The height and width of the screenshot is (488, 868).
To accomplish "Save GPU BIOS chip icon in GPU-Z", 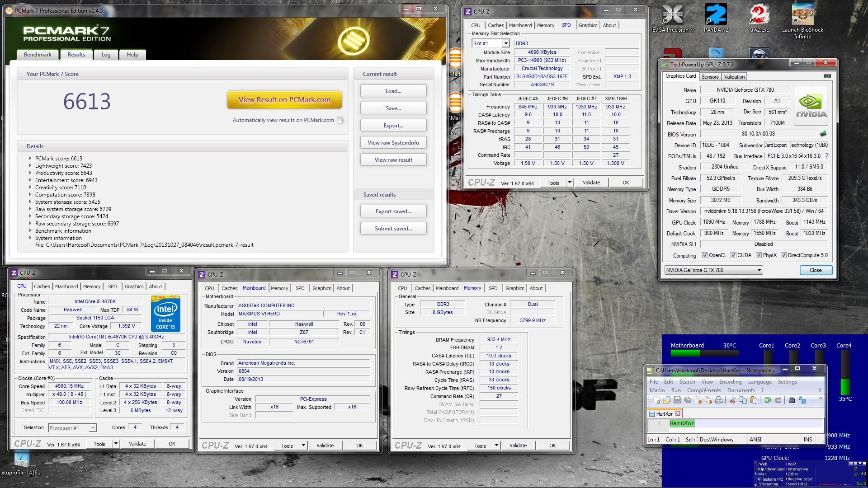I will [x=823, y=134].
